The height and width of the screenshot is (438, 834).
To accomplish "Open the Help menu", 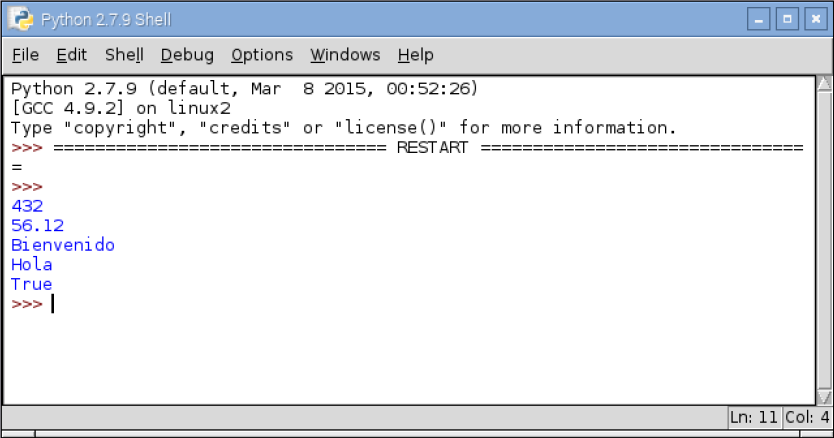I will (415, 55).
